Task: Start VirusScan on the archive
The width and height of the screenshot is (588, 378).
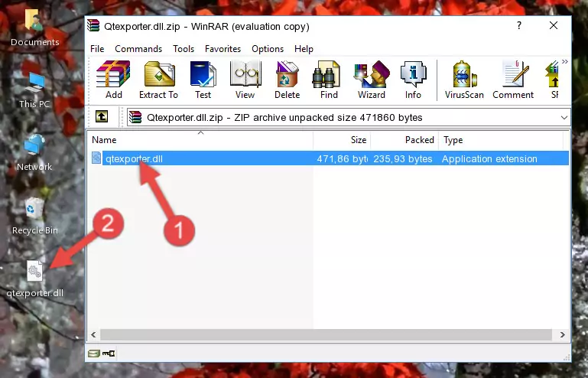Action: [464, 80]
